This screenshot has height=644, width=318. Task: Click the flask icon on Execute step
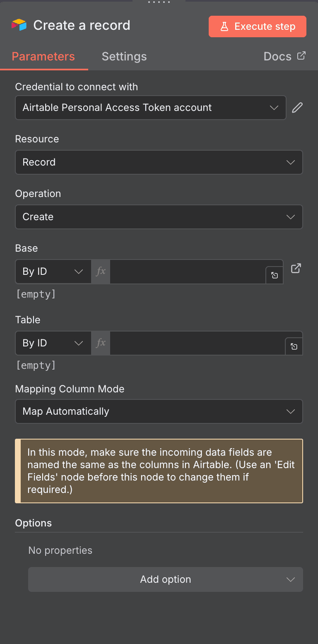[x=224, y=26]
